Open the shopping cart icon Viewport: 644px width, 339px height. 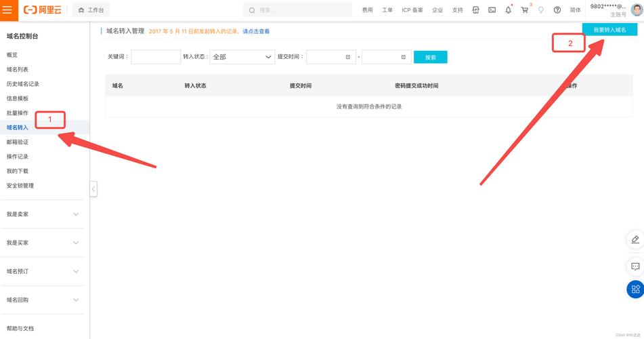tap(525, 10)
